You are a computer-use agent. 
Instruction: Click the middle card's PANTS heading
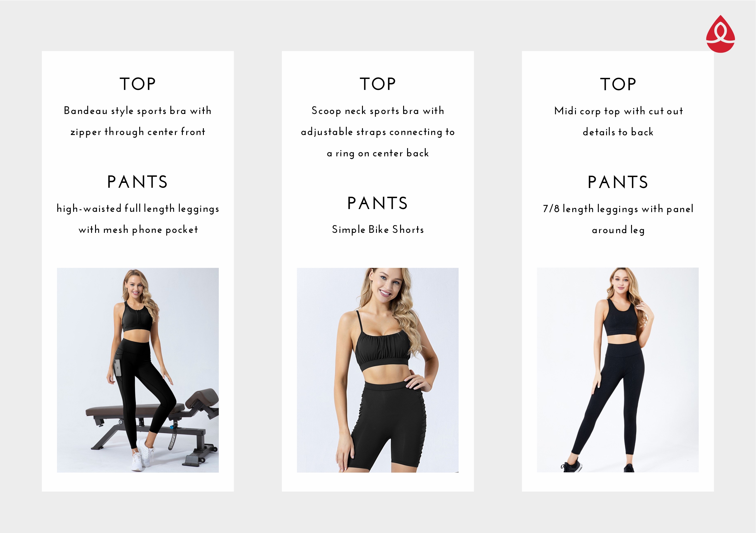pyautogui.click(x=378, y=203)
